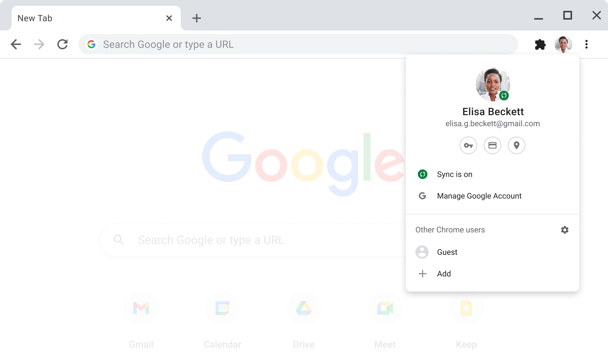The image size is (608, 364).
Task: Open manage profiles gear icon
Action: [565, 230]
